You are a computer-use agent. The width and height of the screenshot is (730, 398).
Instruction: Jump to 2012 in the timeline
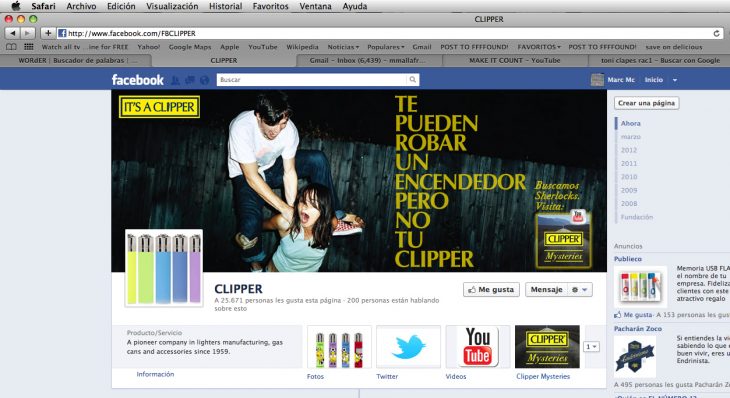tap(629, 150)
